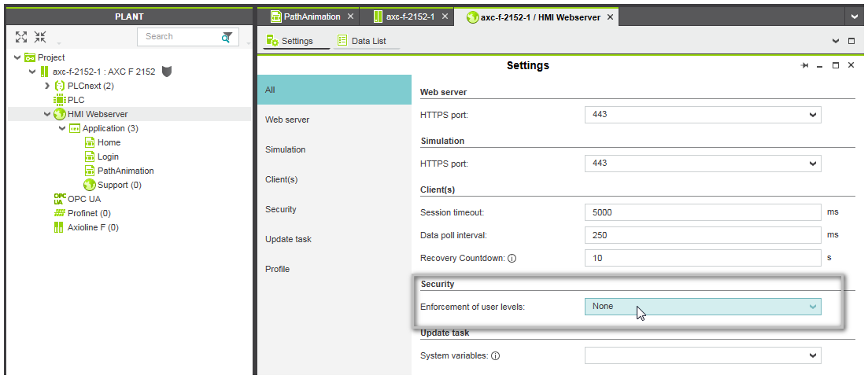Image resolution: width=868 pixels, height=379 pixels.
Task: Click the System variables info icon
Action: (x=495, y=356)
